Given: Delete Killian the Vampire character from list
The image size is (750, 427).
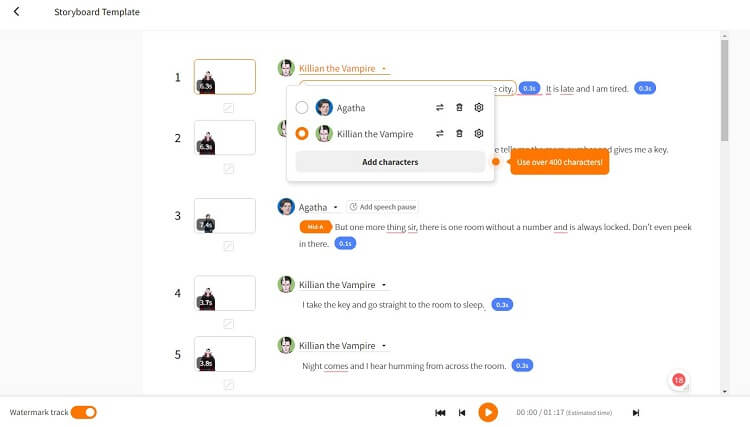Looking at the screenshot, I should click(459, 134).
